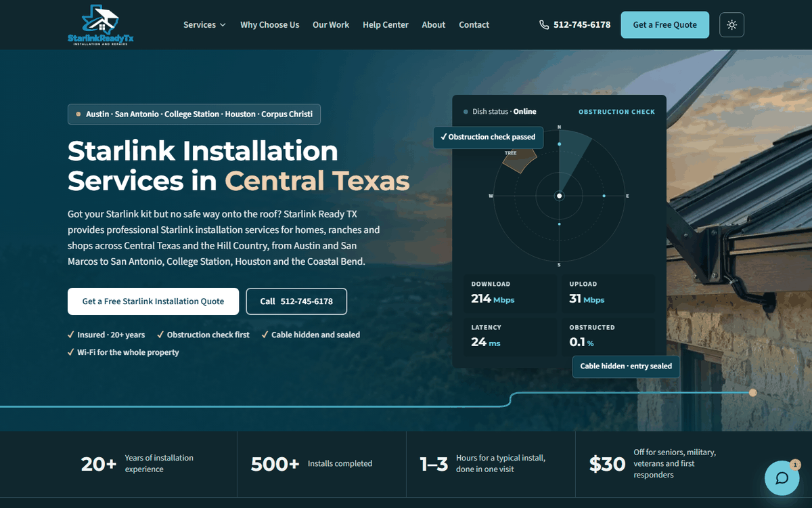Expand the Services dropdown menu

204,24
